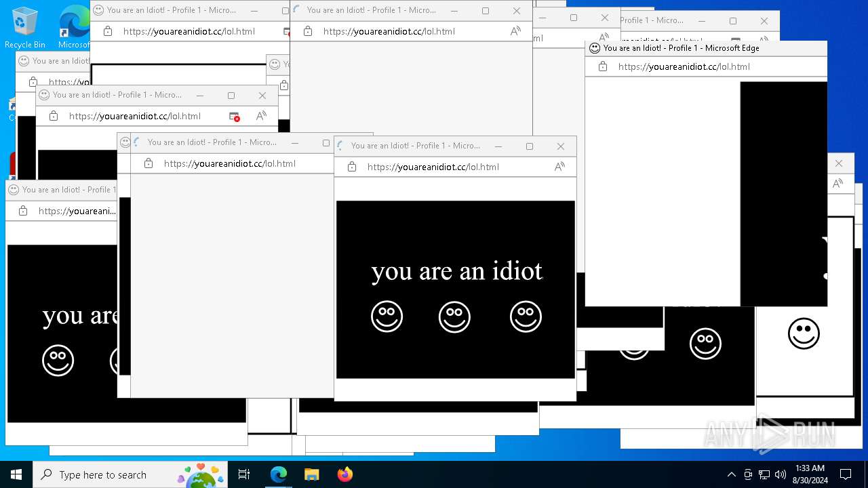Open the pop-up blocked icon in address bar
Image resolution: width=868 pixels, height=488 pixels.
point(234,117)
